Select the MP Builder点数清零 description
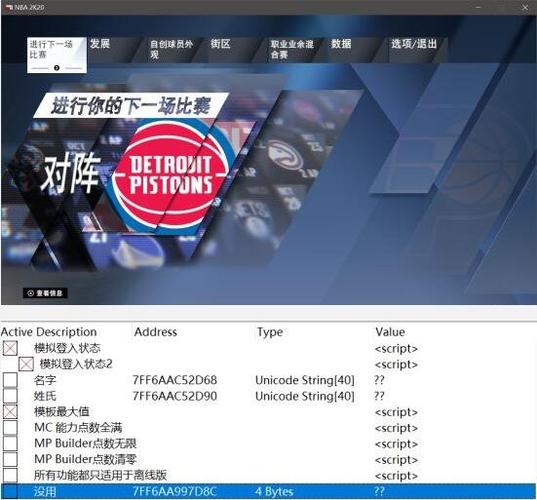The image size is (537, 500). (x=85, y=459)
